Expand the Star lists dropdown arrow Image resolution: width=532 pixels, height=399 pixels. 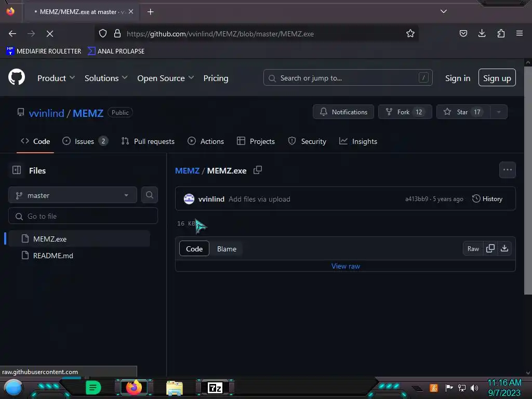(x=499, y=112)
